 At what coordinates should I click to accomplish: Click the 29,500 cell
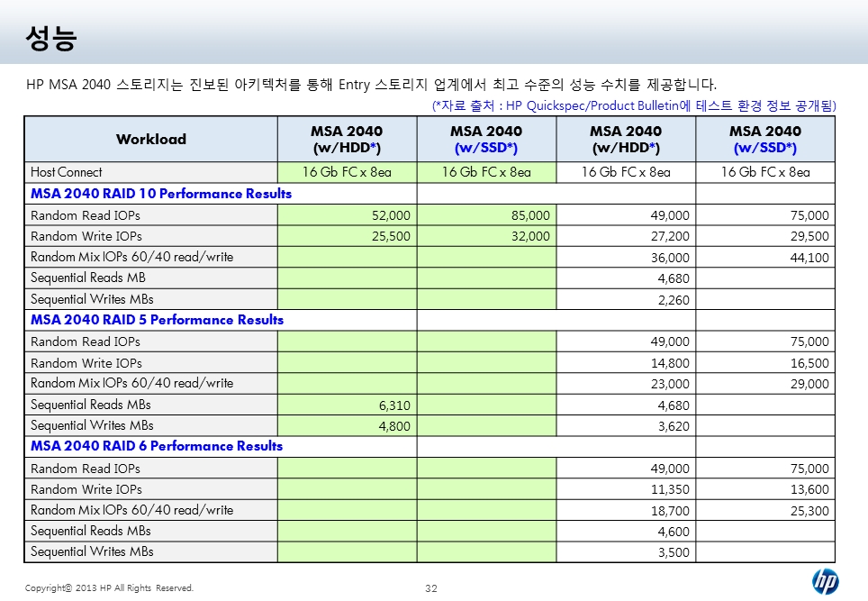765,236
